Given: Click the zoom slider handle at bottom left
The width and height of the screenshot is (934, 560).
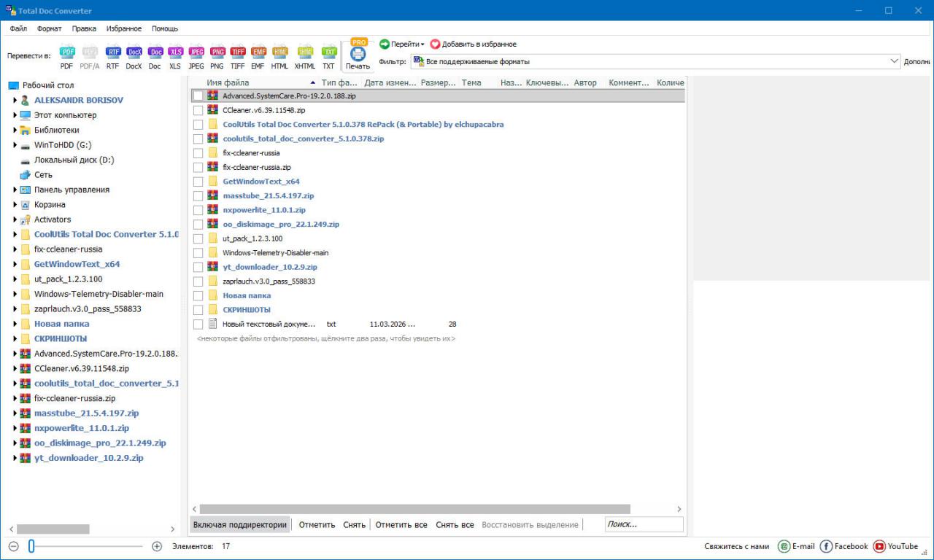Looking at the screenshot, I should point(31,546).
